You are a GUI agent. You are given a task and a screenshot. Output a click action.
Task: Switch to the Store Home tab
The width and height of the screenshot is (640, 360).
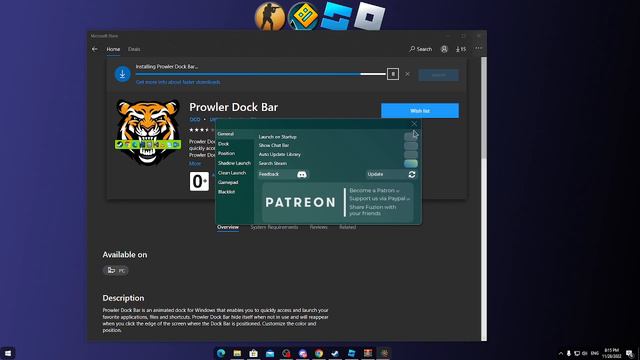tap(113, 49)
